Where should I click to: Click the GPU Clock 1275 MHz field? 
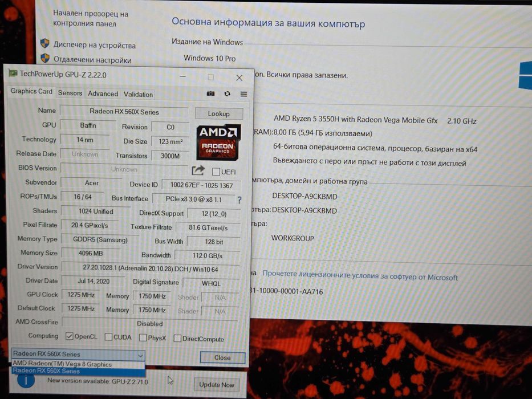click(81, 295)
